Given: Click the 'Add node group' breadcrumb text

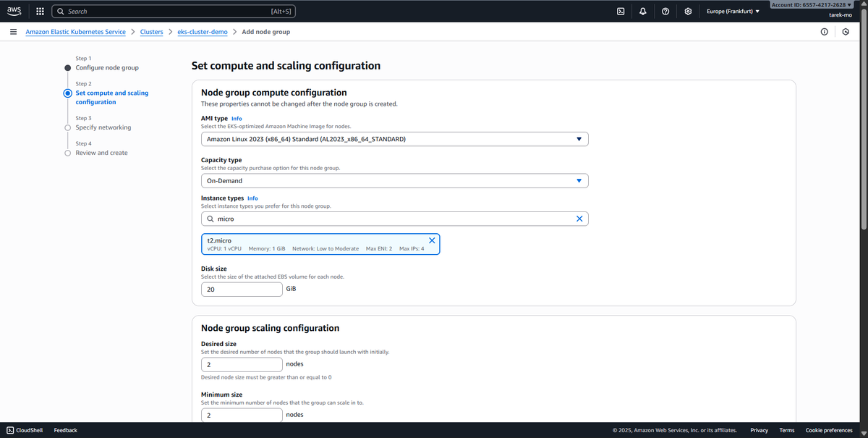Looking at the screenshot, I should [266, 32].
